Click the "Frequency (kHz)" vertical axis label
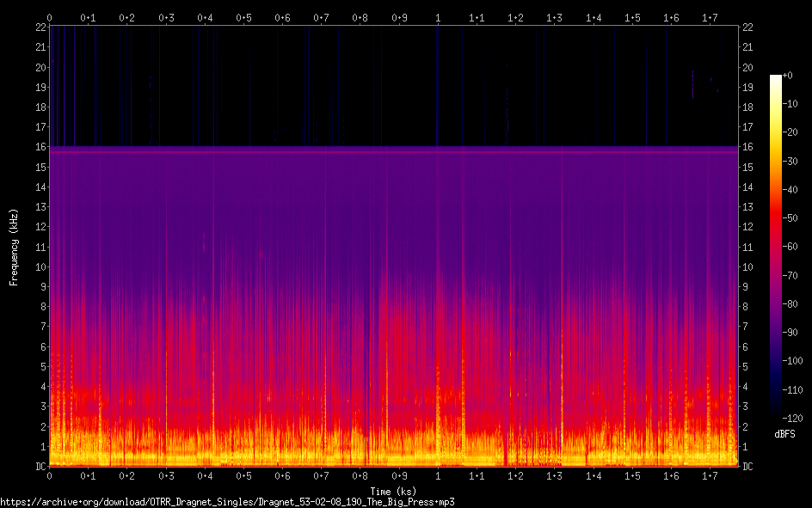The image size is (812, 508). pyautogui.click(x=13, y=247)
